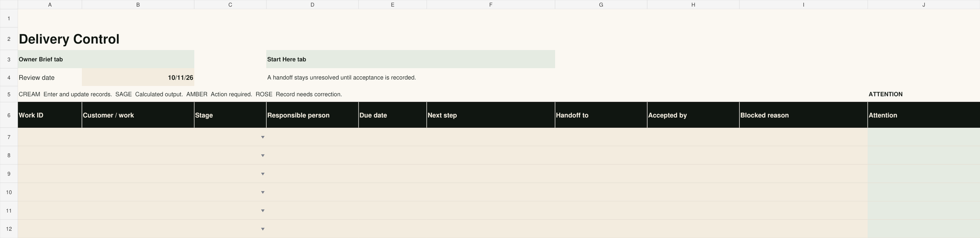Viewport: 980px width, 238px height.
Task: Select the Handoff to header cell
Action: [601, 115]
